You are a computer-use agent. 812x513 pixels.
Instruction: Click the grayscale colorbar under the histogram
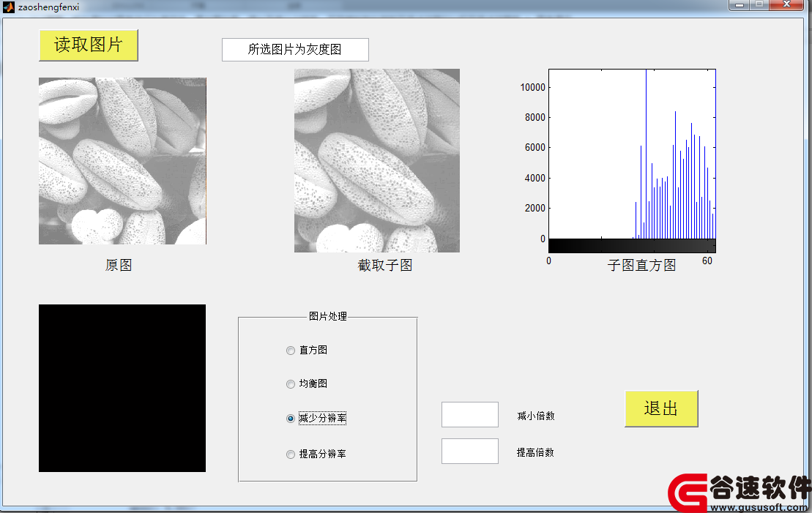pyautogui.click(x=633, y=246)
